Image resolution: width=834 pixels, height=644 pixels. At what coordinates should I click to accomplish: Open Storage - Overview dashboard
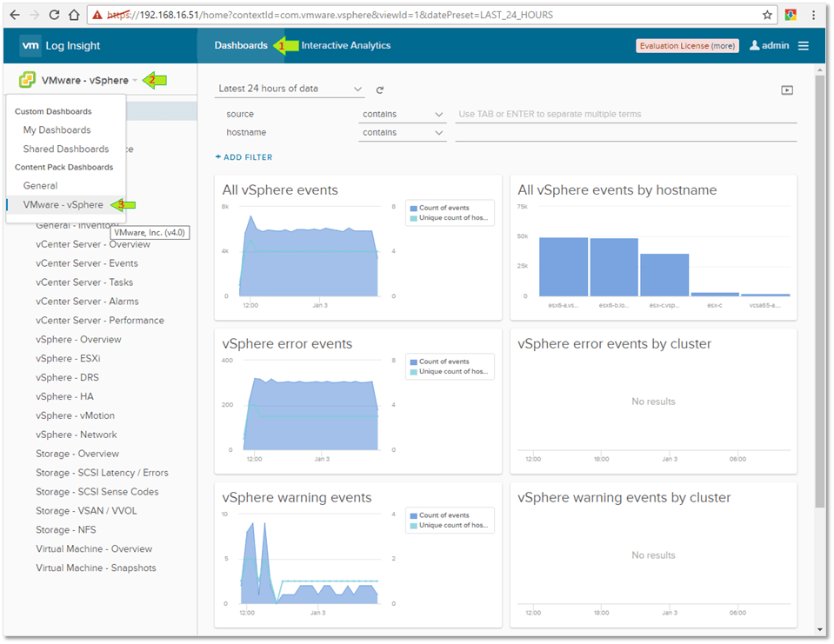[77, 455]
